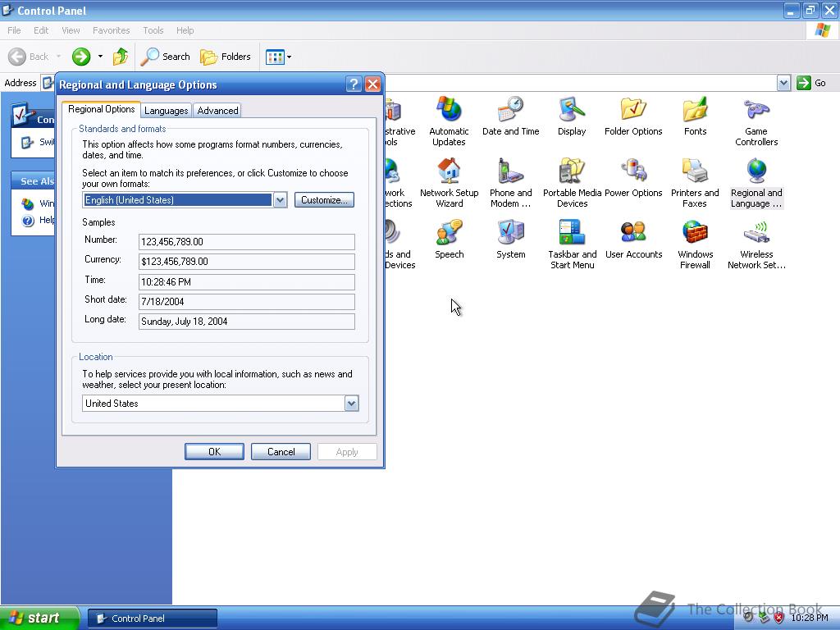This screenshot has height=630, width=840.
Task: Expand the Address bar dropdown arrow
Action: [x=783, y=83]
